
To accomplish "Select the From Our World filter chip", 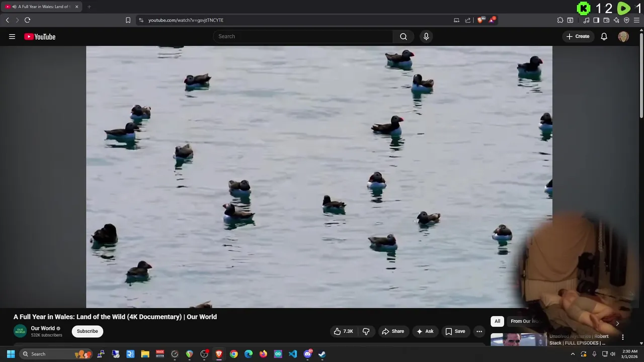I will click(525, 321).
